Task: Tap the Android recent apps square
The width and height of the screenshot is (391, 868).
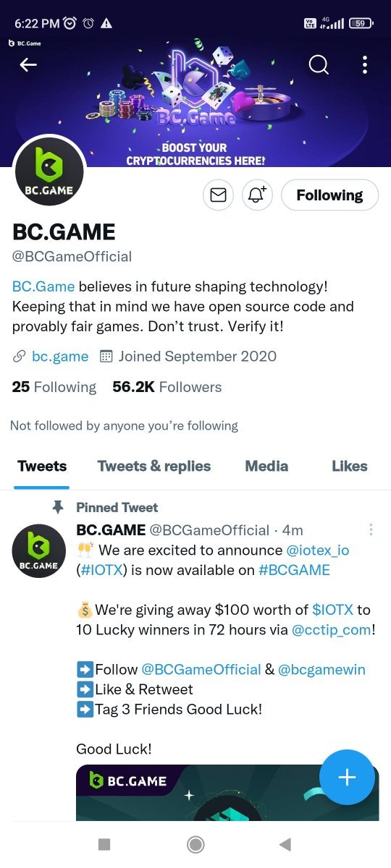Action: tap(104, 844)
